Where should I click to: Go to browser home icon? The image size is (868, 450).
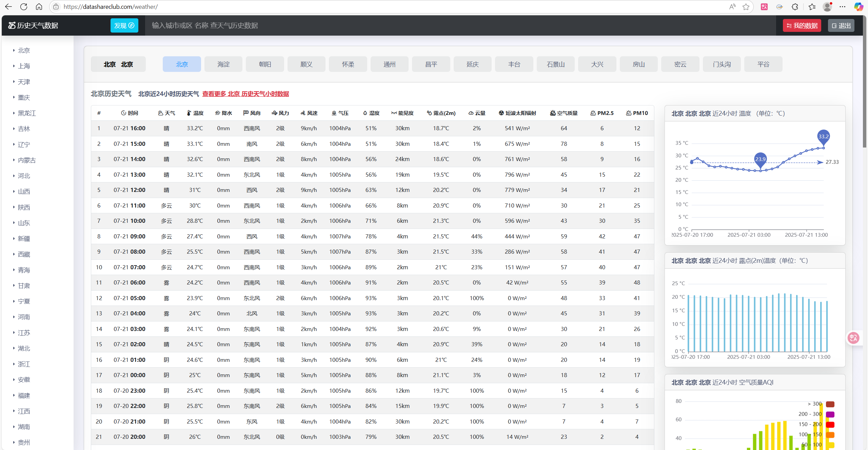(39, 7)
